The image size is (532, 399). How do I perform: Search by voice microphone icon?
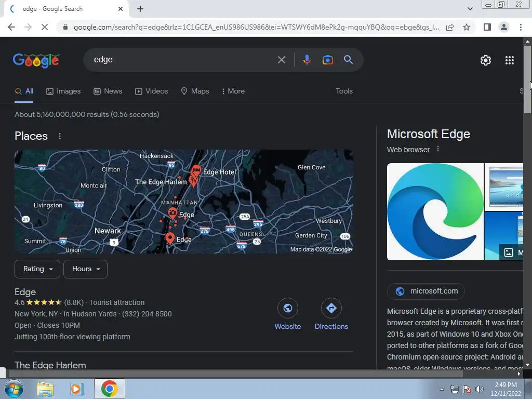[307, 60]
